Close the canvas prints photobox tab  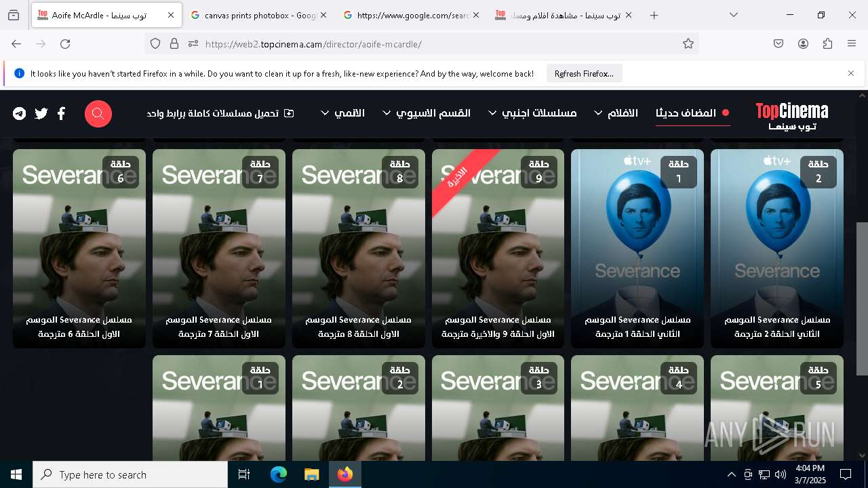coord(323,15)
